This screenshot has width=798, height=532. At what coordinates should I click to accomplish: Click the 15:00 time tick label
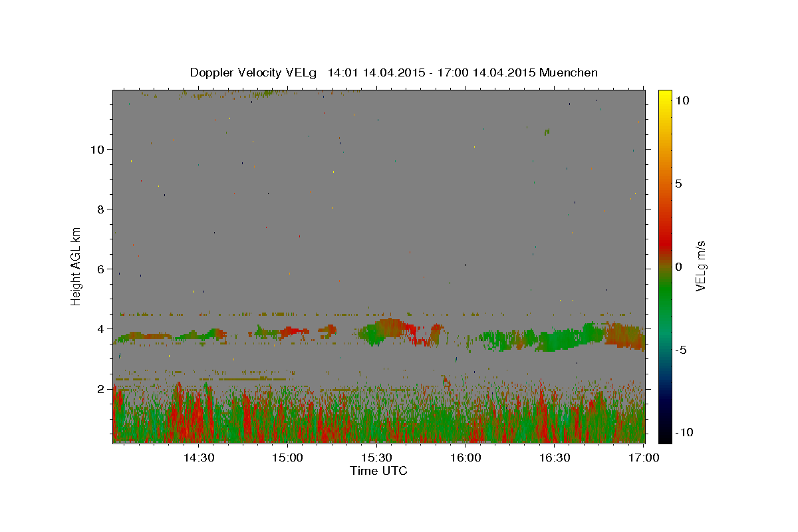tap(287, 458)
